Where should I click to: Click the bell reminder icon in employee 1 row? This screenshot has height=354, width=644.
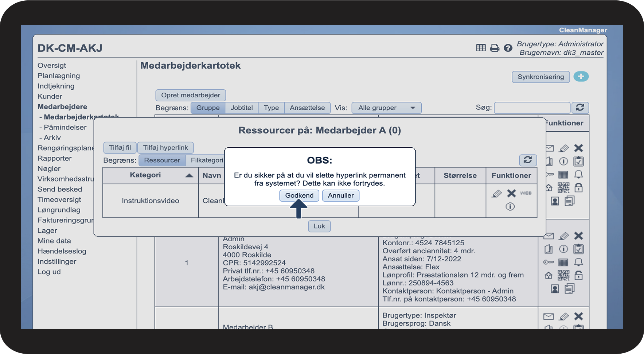pos(578,262)
